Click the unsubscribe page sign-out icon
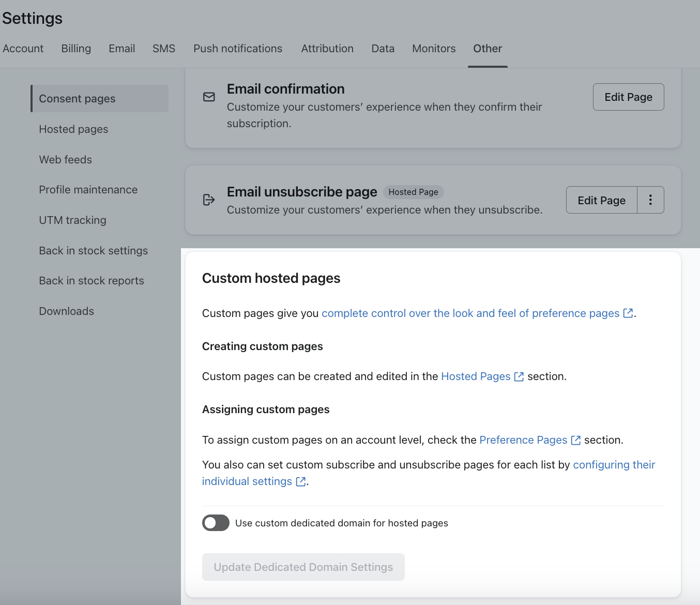Image resolution: width=700 pixels, height=605 pixels. pos(209,200)
